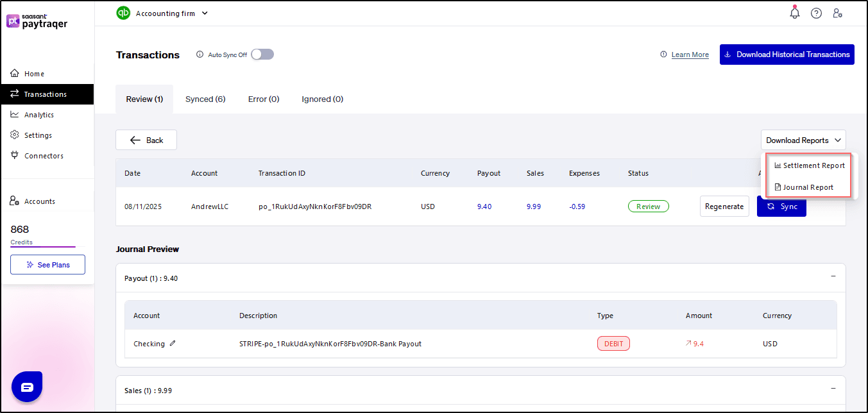Click the See Plans button
Screen dimensions: 868x413
click(47, 265)
